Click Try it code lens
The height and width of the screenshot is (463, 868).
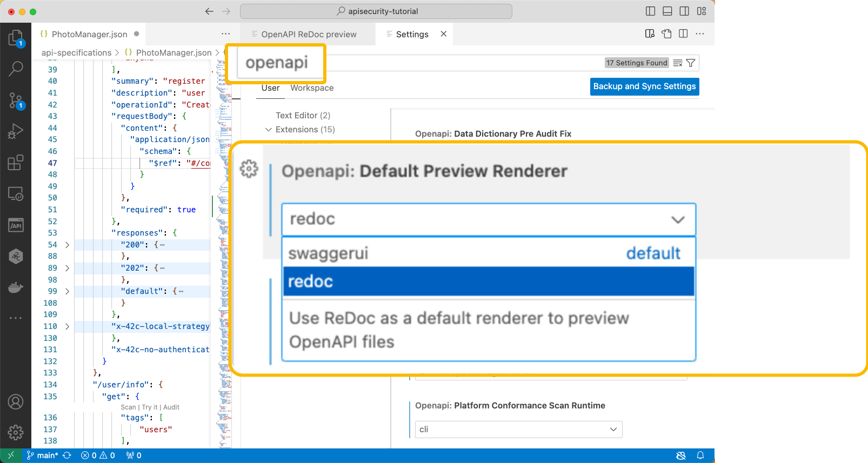pyautogui.click(x=150, y=407)
